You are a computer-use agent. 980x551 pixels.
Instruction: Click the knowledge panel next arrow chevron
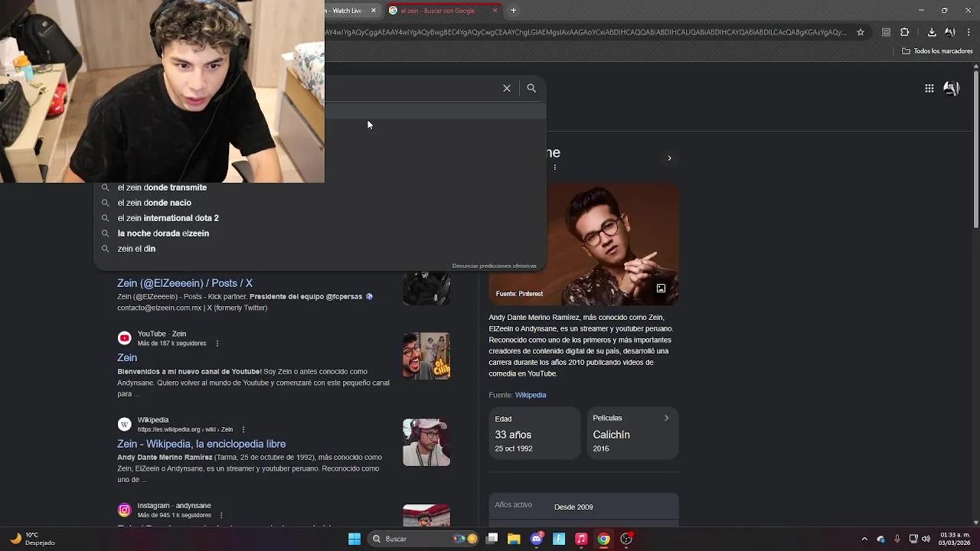click(x=669, y=158)
